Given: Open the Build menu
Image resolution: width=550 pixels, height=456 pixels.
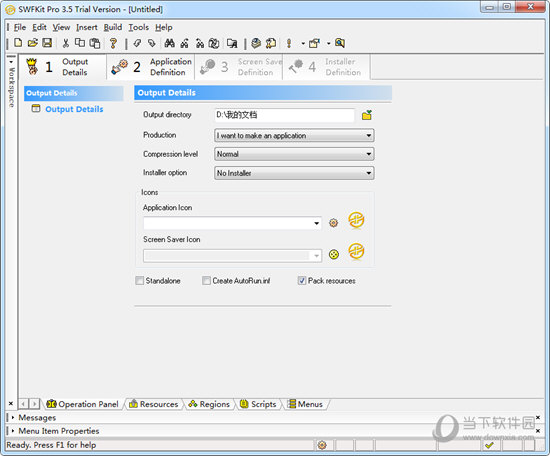Looking at the screenshot, I should tap(113, 27).
